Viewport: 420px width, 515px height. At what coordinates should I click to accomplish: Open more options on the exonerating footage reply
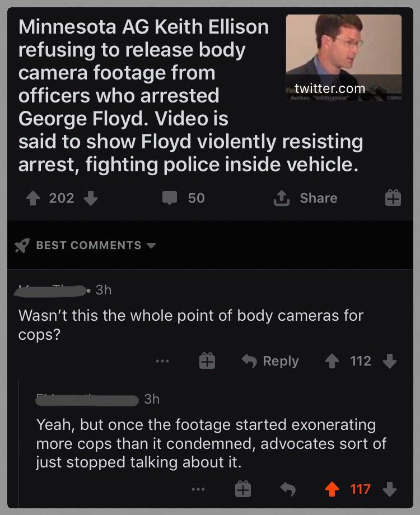(x=197, y=489)
